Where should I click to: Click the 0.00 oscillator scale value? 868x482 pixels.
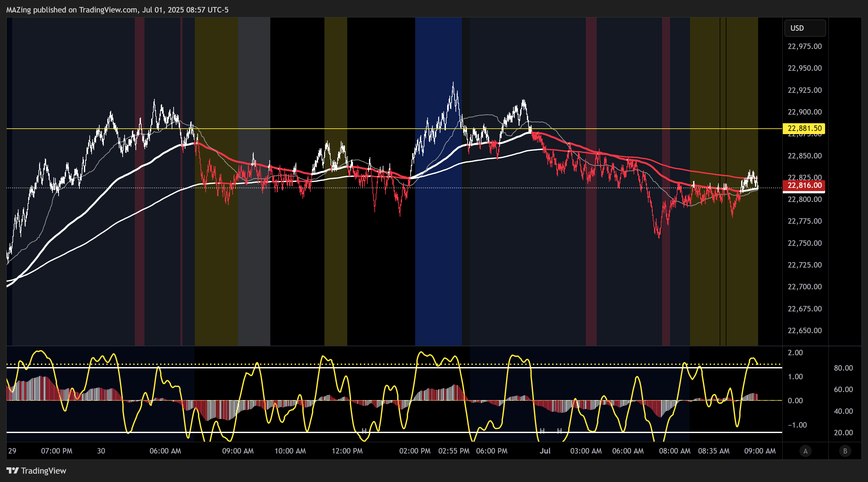[x=795, y=401]
